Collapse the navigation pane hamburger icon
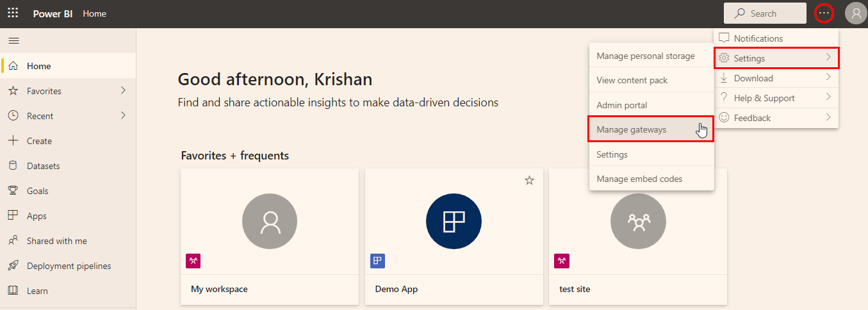 pyautogui.click(x=13, y=40)
